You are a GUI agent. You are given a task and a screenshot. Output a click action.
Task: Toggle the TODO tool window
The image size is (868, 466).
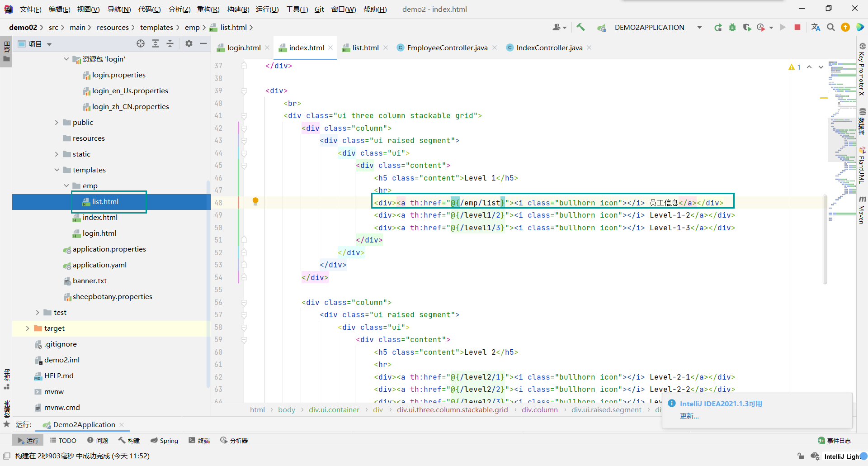tap(63, 440)
